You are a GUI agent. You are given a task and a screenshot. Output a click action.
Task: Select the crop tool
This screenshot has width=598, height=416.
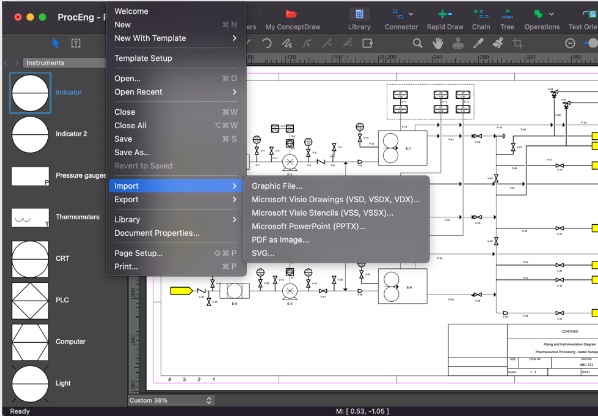518,43
